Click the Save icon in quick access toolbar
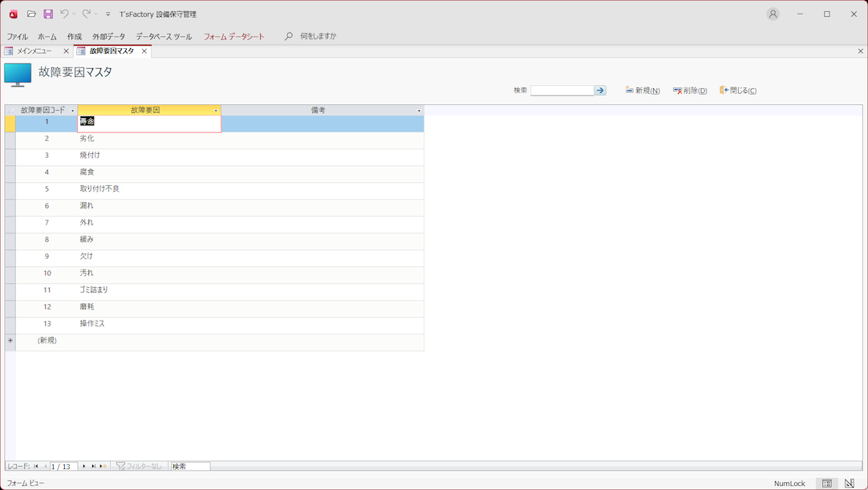This screenshot has width=868, height=490. (x=48, y=14)
